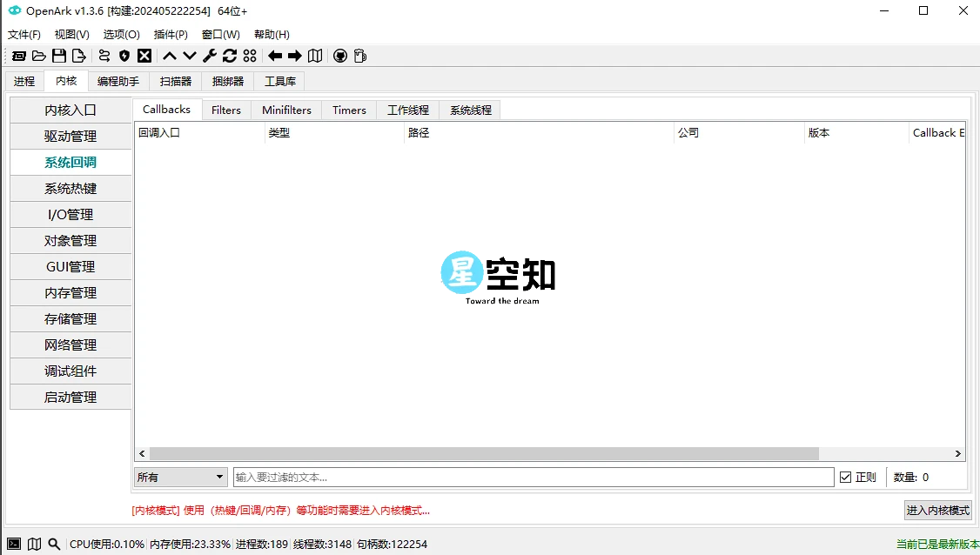Uncheck the 正则 checkbox near the filter
This screenshot has height=555, width=980.
pyautogui.click(x=846, y=476)
